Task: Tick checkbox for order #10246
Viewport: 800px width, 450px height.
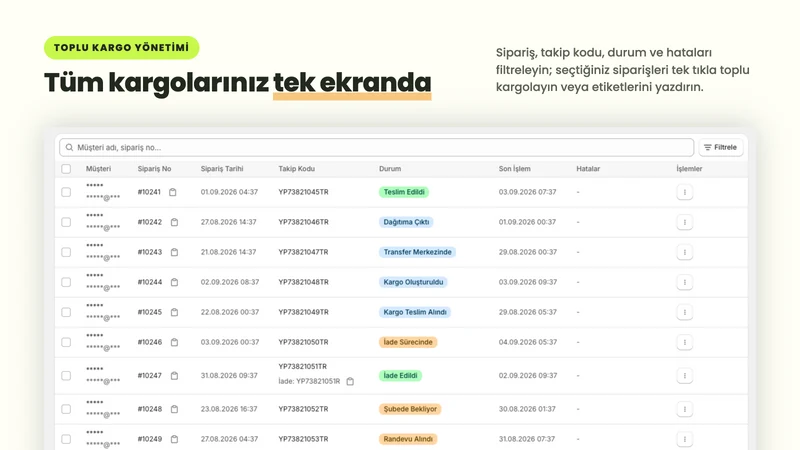Action: pyautogui.click(x=66, y=342)
